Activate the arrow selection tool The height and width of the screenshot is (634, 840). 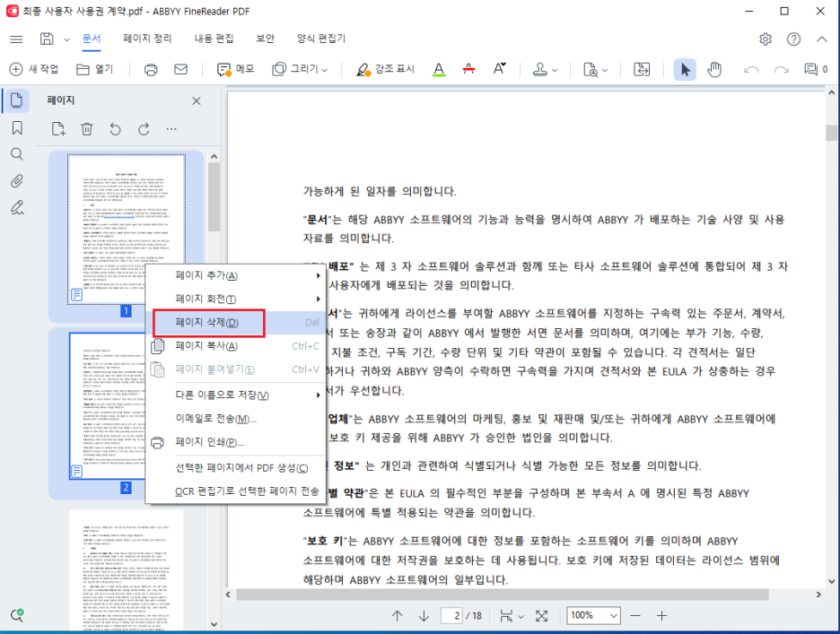click(x=685, y=70)
